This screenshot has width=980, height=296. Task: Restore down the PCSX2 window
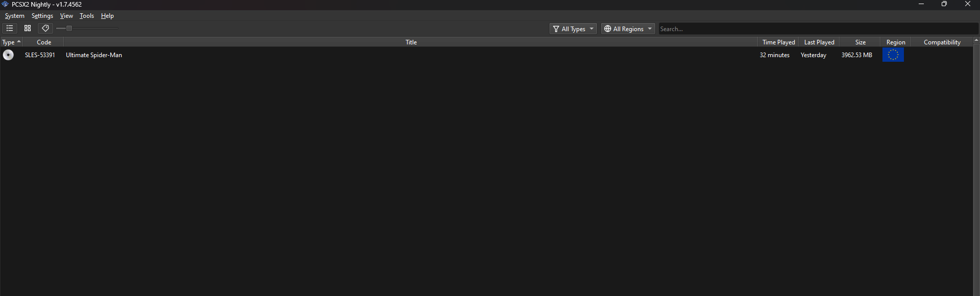944,4
